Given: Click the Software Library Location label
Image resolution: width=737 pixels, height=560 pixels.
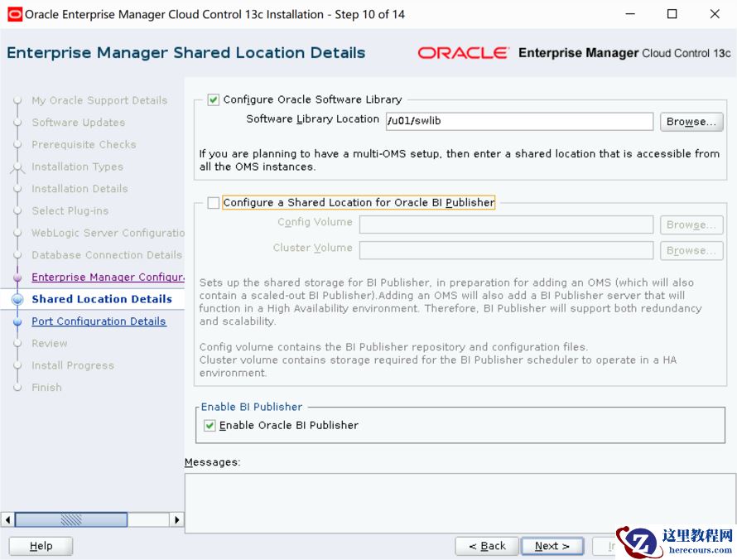Looking at the screenshot, I should point(312,119).
